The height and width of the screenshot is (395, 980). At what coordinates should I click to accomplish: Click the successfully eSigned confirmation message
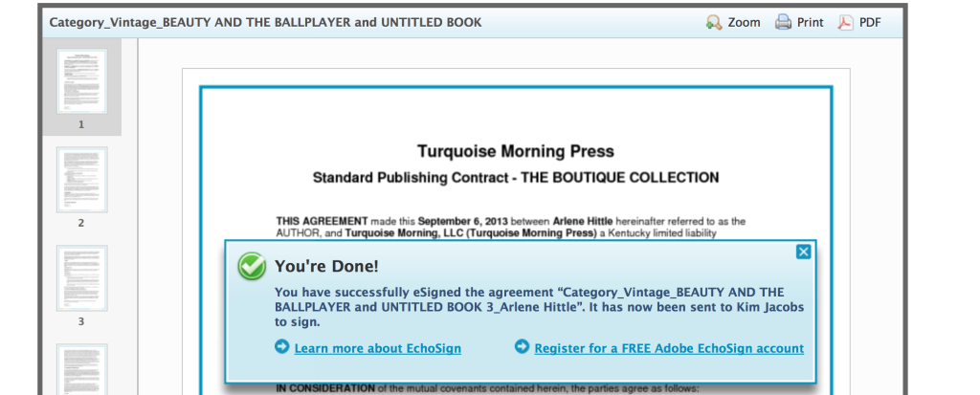(x=540, y=308)
